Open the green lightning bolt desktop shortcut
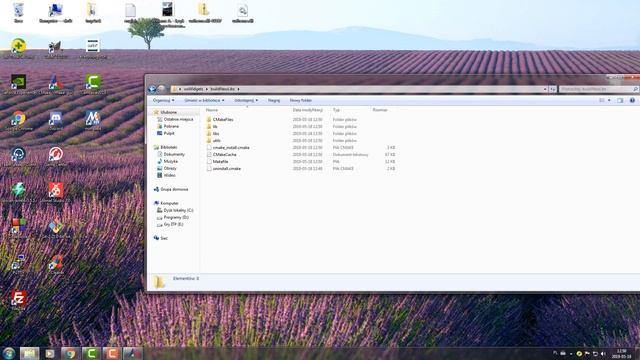 coord(18,192)
